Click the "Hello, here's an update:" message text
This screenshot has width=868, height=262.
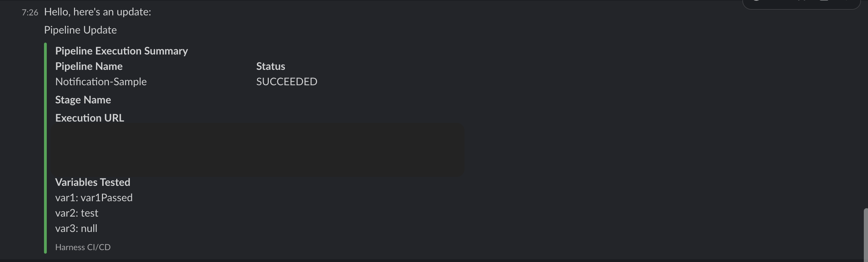(x=97, y=12)
